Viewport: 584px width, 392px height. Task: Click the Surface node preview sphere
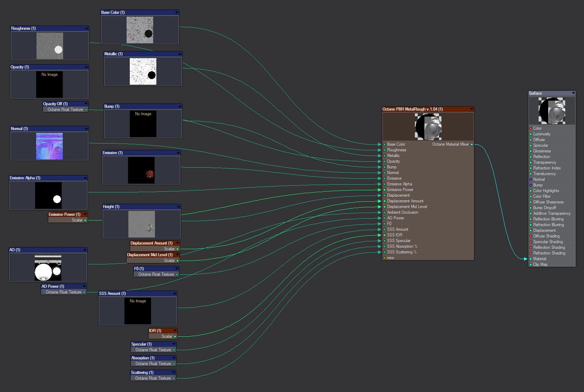tap(552, 111)
